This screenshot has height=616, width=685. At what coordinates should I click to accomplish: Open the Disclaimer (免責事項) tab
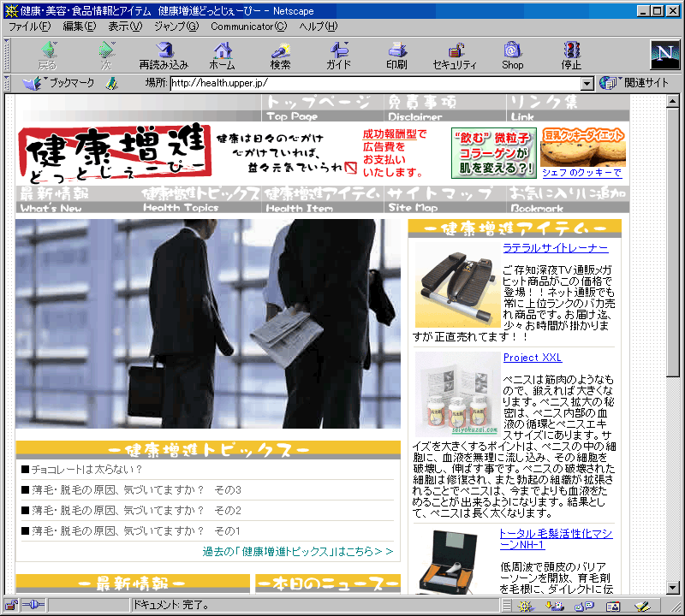pyautogui.click(x=444, y=108)
